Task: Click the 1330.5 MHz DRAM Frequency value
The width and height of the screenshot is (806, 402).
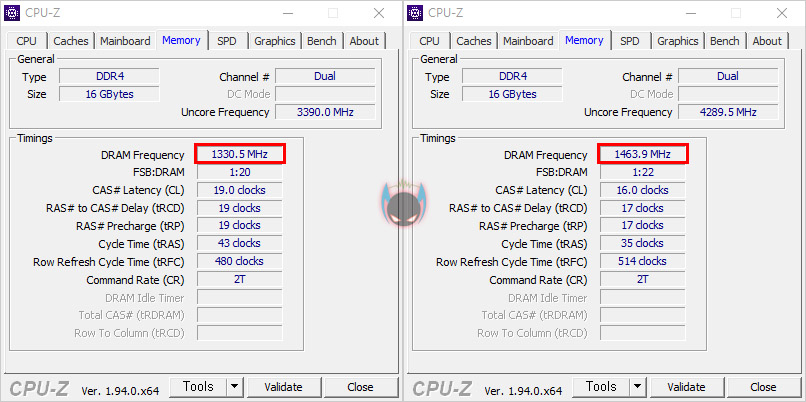Action: coord(240,154)
